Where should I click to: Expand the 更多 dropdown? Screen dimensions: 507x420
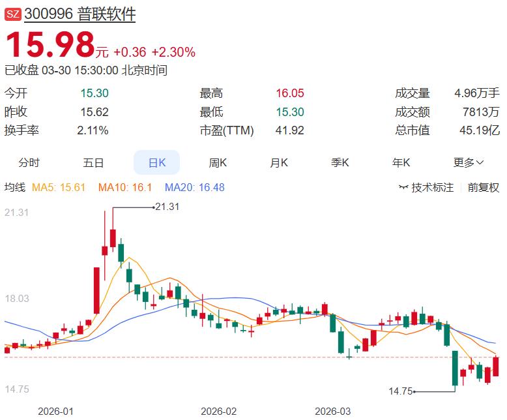point(468,162)
